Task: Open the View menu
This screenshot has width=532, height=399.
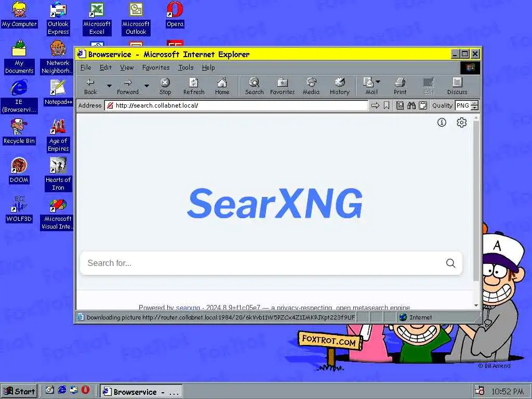Action: (x=127, y=68)
